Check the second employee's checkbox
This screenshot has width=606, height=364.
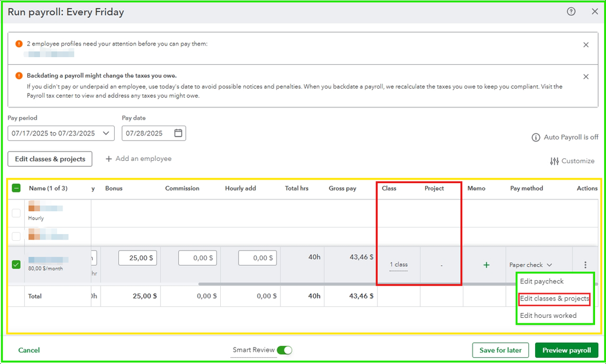pos(16,236)
